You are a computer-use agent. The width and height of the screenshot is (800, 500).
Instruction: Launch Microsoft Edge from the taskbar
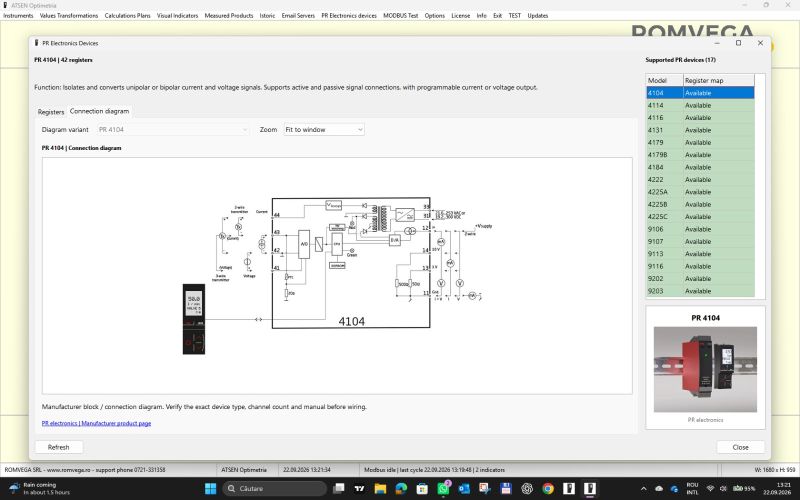401,489
